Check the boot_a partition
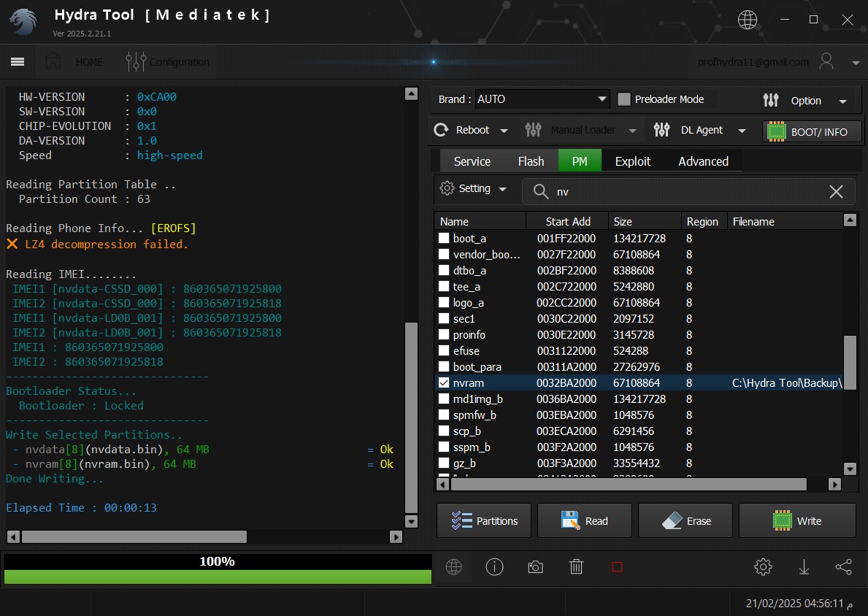This screenshot has width=868, height=616. pyautogui.click(x=444, y=238)
